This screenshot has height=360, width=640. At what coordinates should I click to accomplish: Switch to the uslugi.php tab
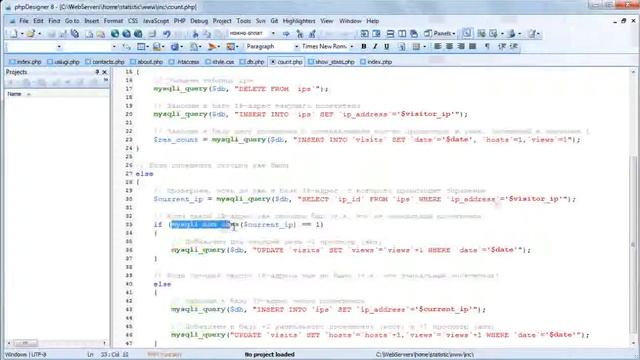pos(63,62)
